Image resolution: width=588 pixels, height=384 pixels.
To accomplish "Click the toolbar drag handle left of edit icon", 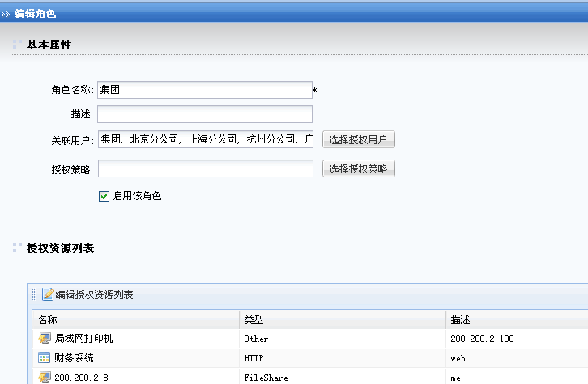I will point(35,294).
